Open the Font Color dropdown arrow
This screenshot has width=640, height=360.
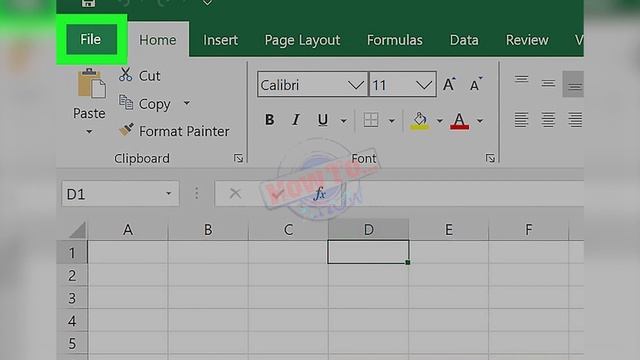click(480, 121)
